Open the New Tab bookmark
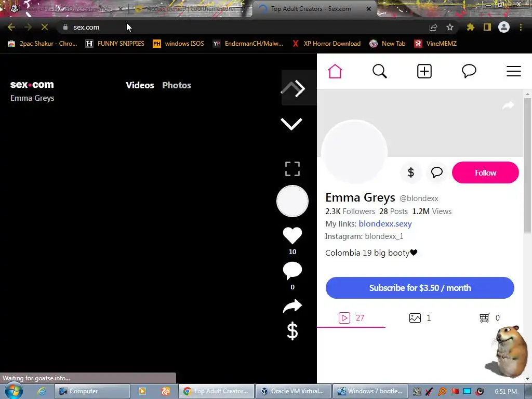 tap(388, 44)
